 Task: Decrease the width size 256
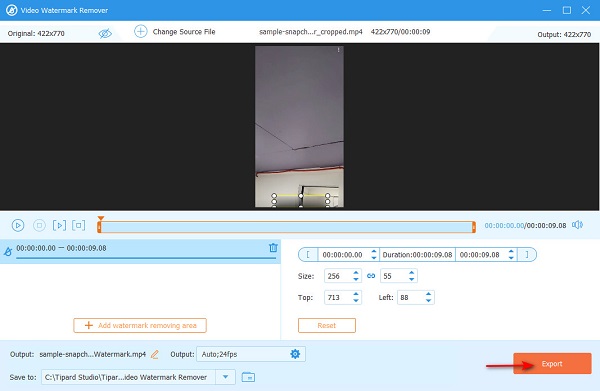[x=356, y=279]
